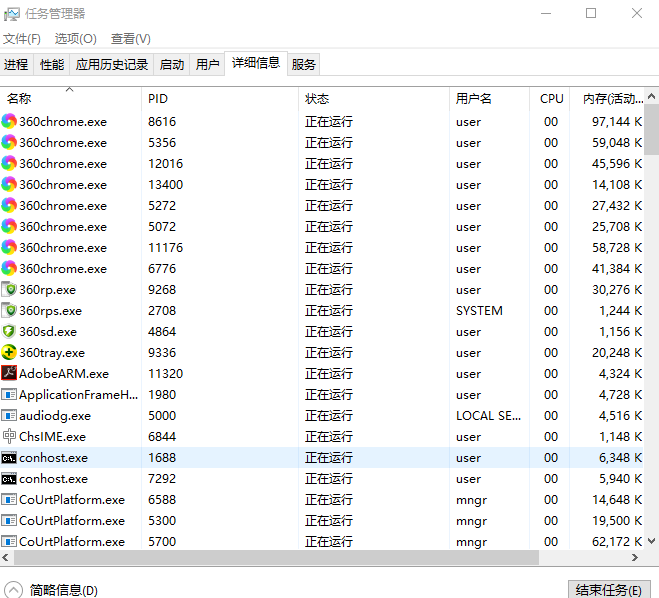Click memory value 97,144 K
659x598 pixels.
617,121
